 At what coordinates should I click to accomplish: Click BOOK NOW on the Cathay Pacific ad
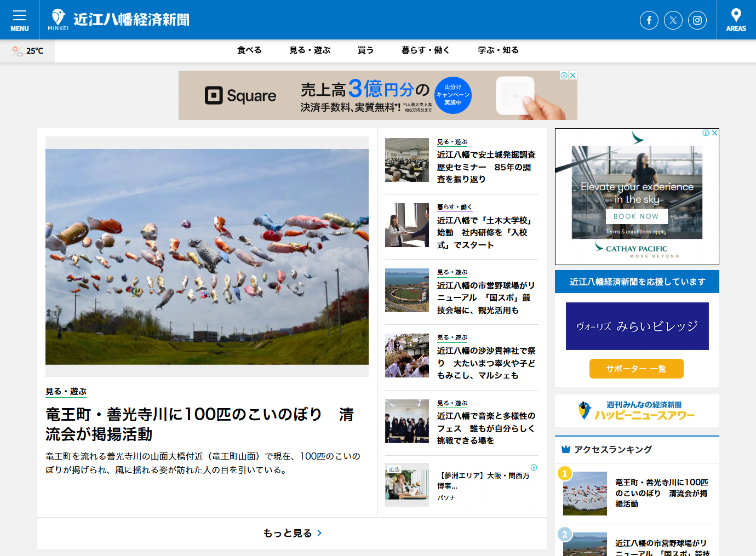point(636,216)
